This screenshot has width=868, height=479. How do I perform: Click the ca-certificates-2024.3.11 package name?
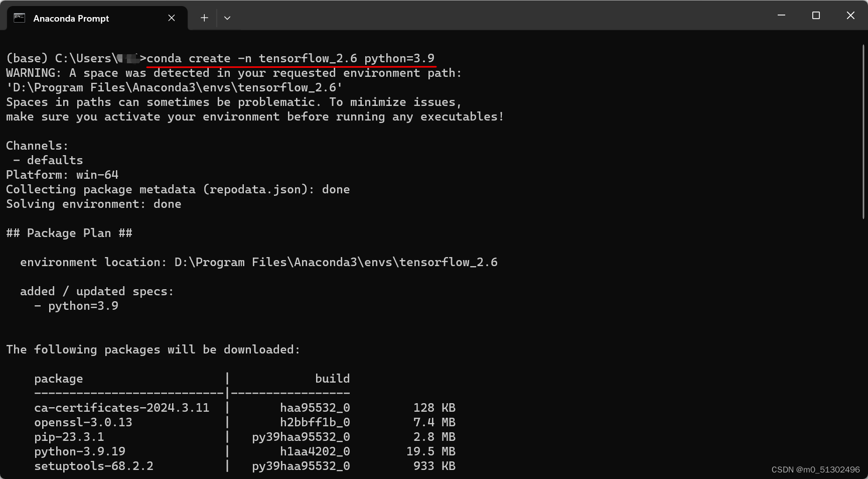point(121,408)
